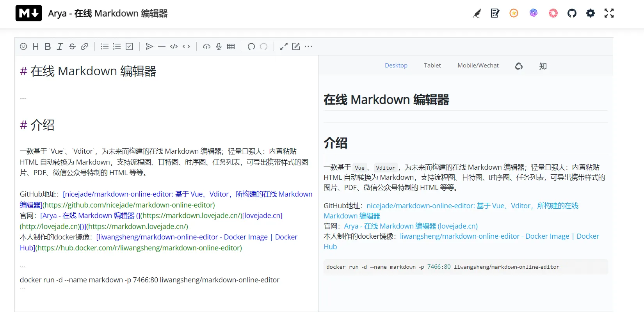
Task: Click the docker run line in the editor
Action: (149, 280)
